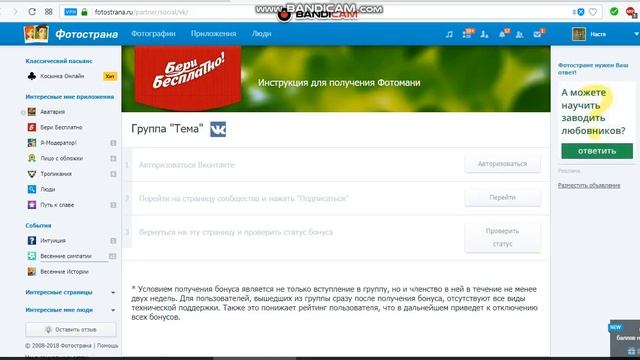Open the news feed icon with badge

[x=468, y=34]
